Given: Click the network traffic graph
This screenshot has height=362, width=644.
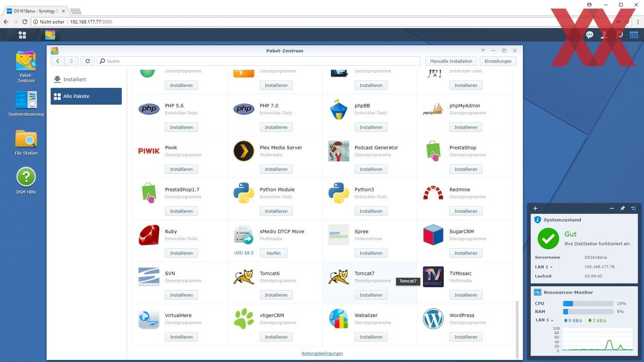Looking at the screenshot, I should (598, 340).
